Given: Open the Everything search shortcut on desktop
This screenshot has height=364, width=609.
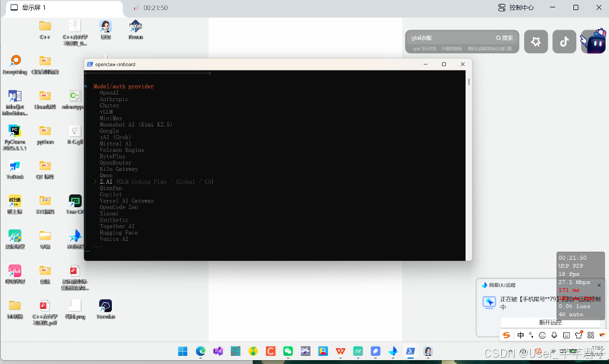Looking at the screenshot, I should (15, 64).
